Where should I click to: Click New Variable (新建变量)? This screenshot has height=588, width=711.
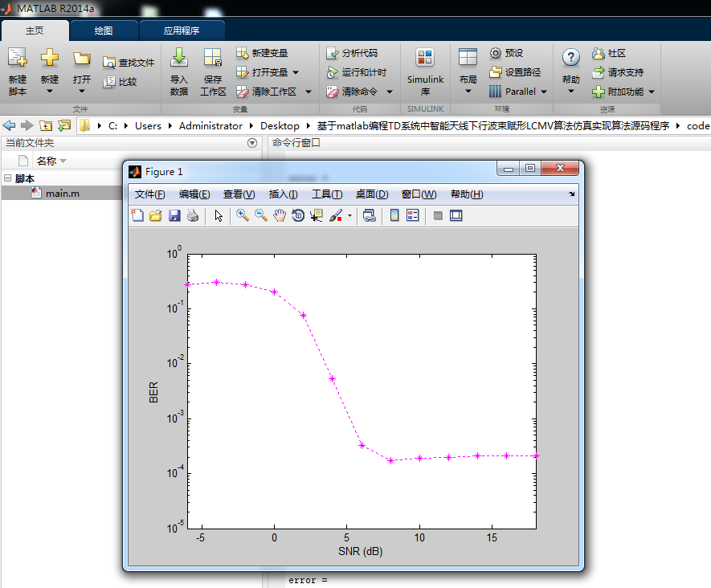262,53
